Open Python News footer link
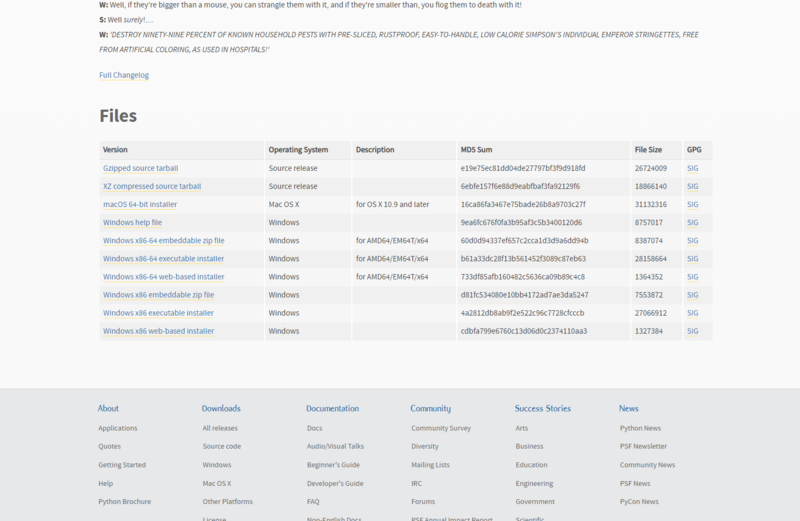 click(640, 428)
